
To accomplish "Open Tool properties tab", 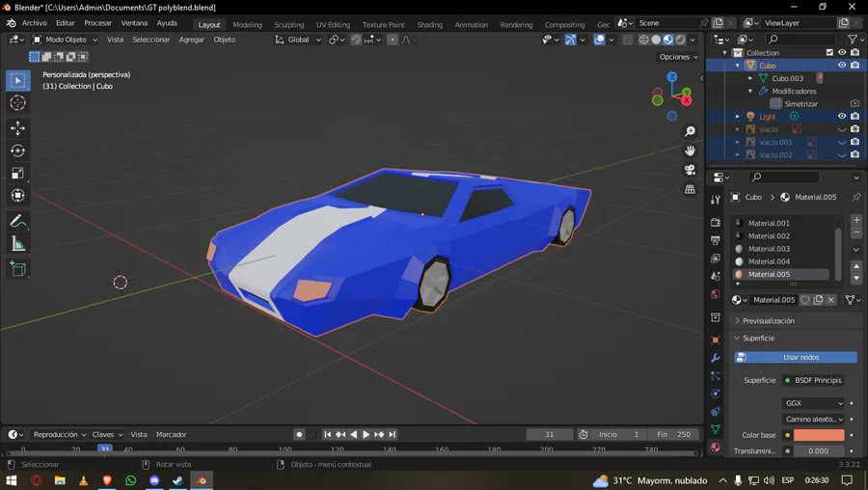I will [x=716, y=200].
